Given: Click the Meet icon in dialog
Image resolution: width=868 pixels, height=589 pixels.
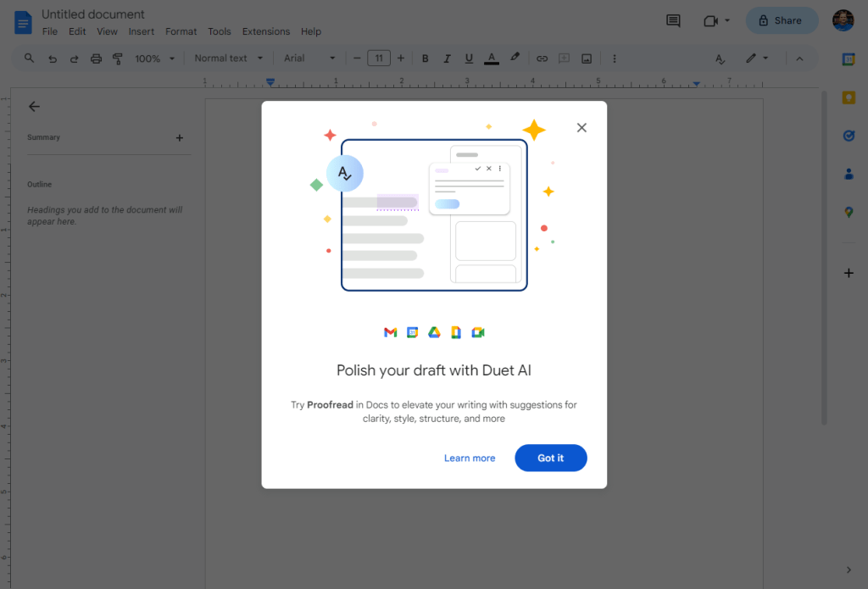Looking at the screenshot, I should click(x=478, y=332).
